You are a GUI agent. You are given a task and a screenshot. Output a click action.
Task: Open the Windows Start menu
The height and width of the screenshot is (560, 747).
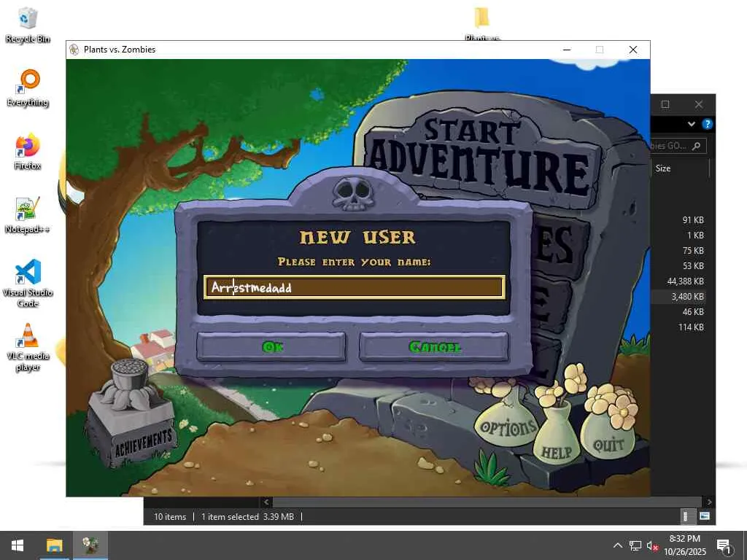18,545
